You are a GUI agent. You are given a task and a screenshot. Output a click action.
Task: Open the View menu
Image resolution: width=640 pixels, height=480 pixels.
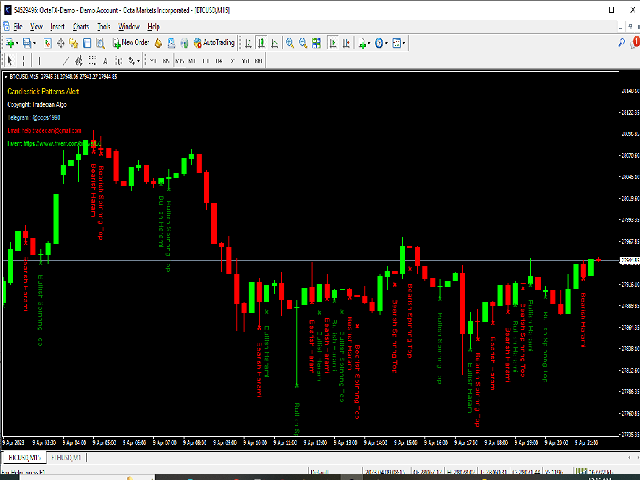tap(36, 27)
